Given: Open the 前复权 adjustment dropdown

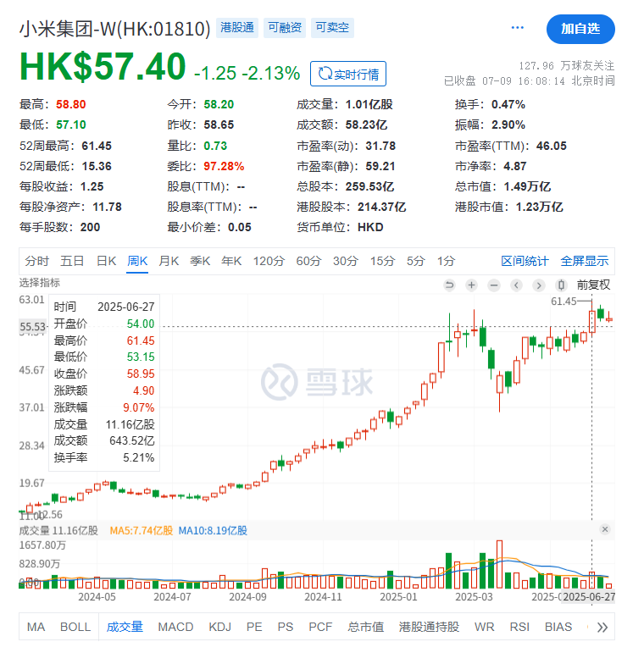Looking at the screenshot, I should click(594, 285).
